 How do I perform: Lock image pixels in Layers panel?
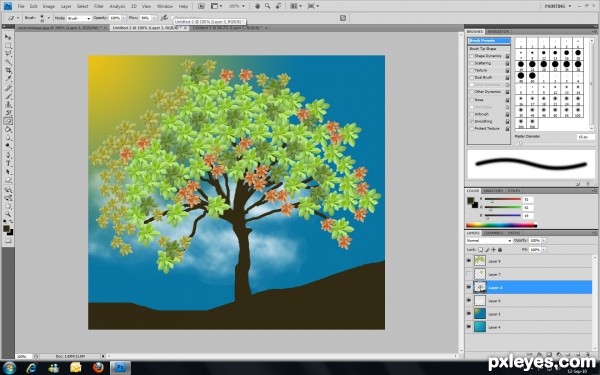[487, 249]
